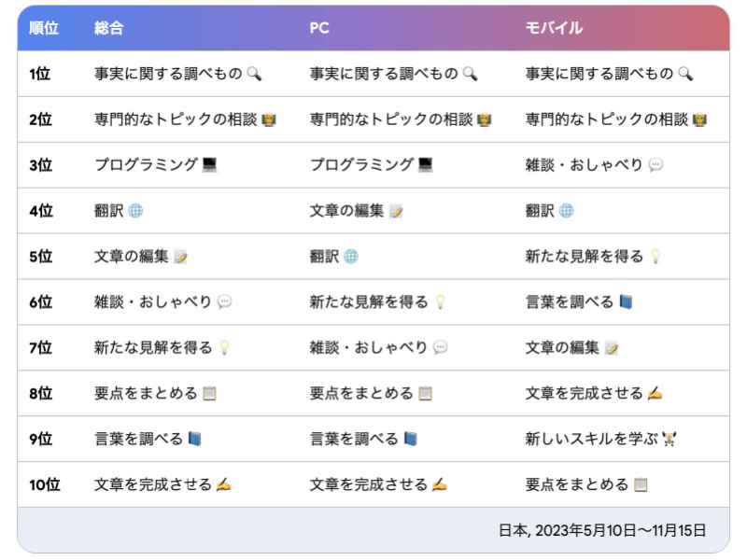Click the weightlifter icon beside 新しいスキルを学ぶ
747x560 pixels.
(x=669, y=439)
